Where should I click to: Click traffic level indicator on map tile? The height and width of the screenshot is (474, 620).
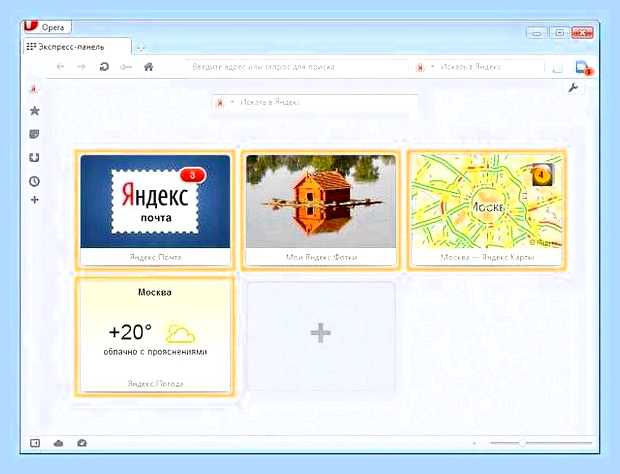[542, 174]
